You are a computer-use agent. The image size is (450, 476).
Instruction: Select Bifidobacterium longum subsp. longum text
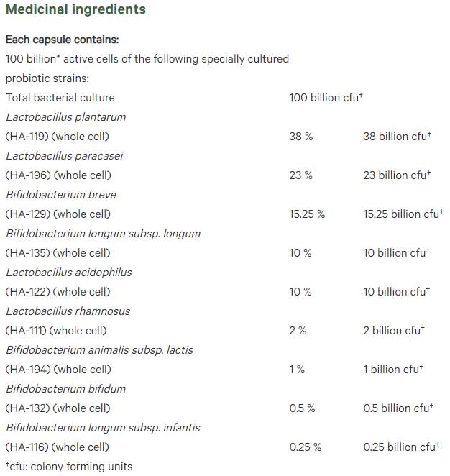103,233
